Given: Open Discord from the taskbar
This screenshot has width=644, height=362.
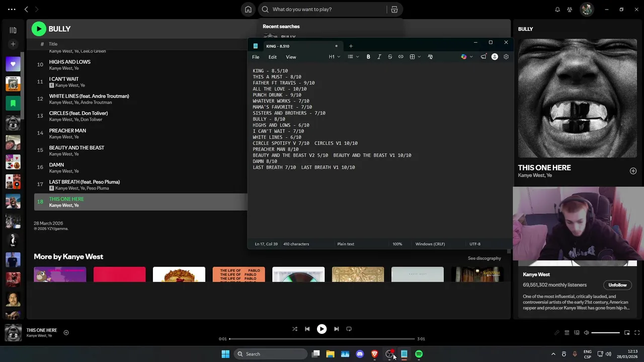Looking at the screenshot, I should (360, 354).
